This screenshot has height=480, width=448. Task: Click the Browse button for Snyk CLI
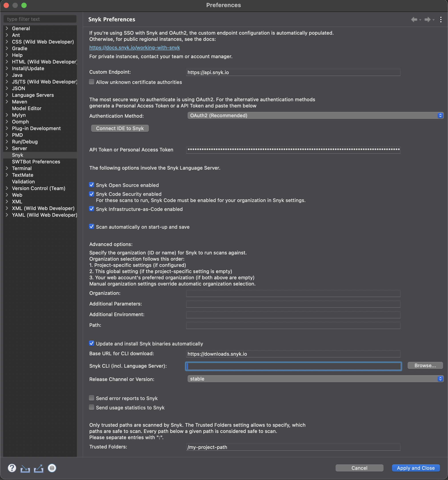[x=425, y=365]
